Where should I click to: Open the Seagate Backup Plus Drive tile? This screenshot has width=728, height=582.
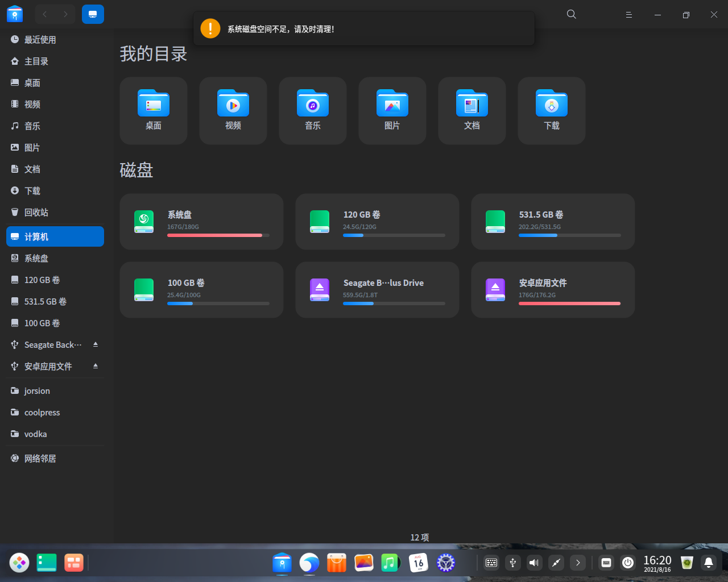click(x=377, y=290)
